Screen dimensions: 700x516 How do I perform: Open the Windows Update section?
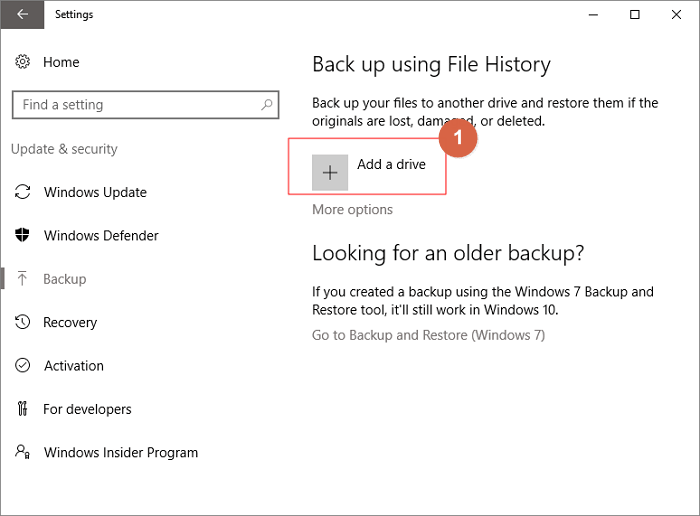(95, 192)
